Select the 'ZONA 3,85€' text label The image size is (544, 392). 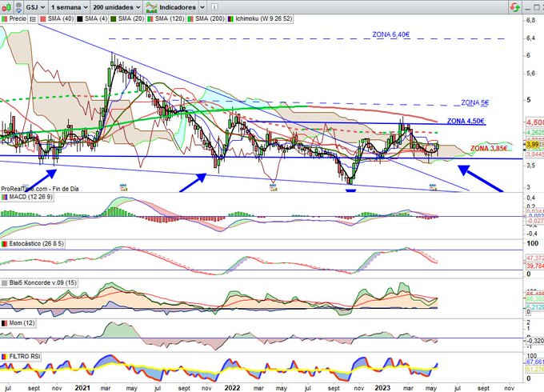point(489,149)
